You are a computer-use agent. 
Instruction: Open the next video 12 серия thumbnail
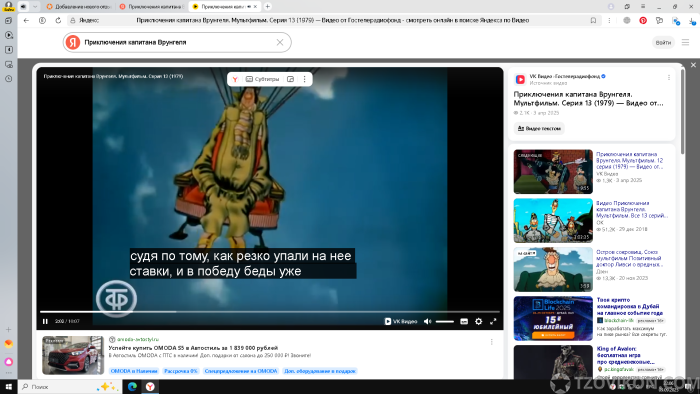[x=553, y=171]
